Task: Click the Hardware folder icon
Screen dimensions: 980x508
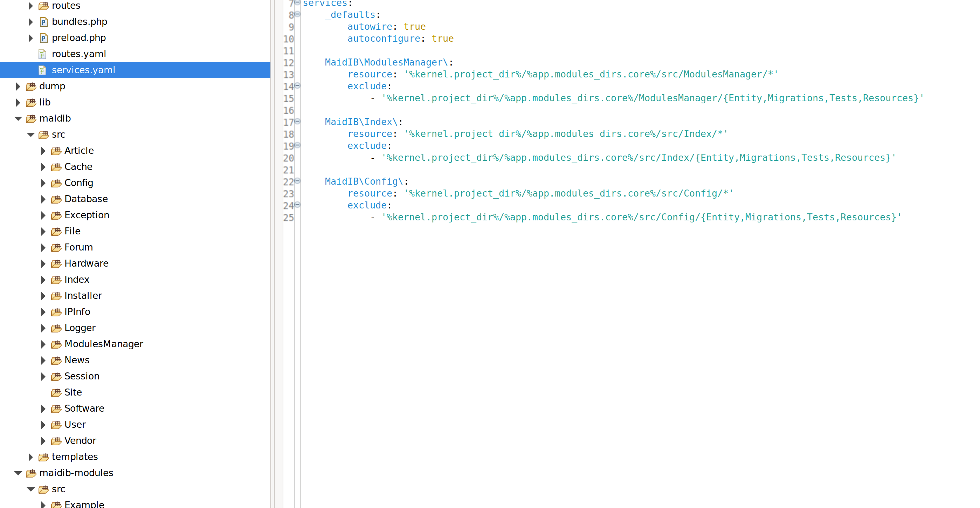Action: point(56,264)
